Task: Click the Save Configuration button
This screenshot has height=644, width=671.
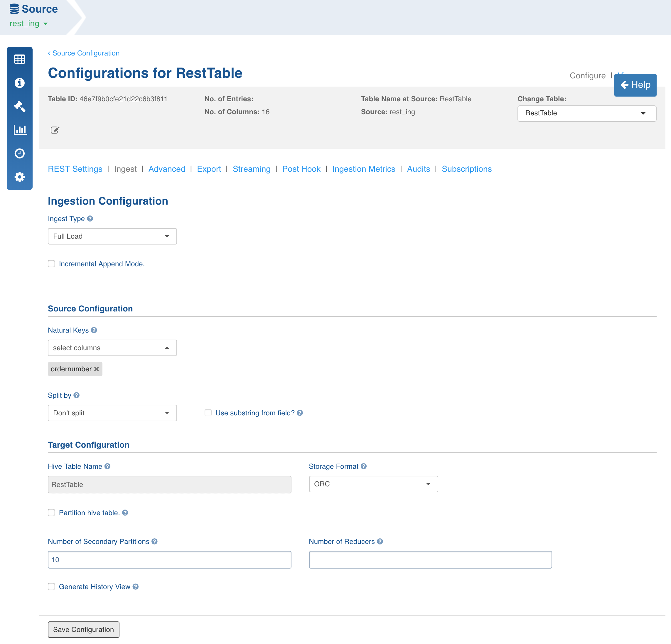Action: point(84,630)
